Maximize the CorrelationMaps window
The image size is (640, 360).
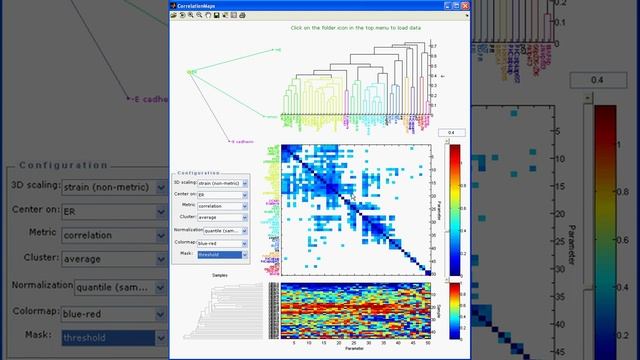click(456, 6)
